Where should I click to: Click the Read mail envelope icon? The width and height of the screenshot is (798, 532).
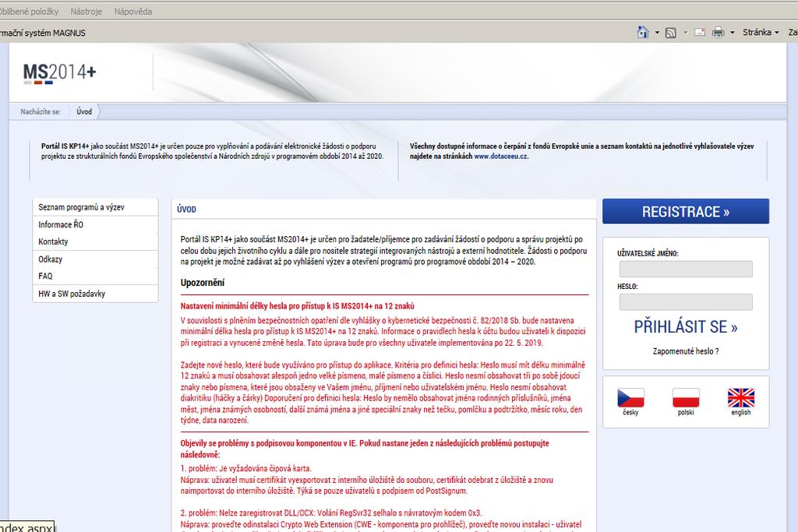click(x=700, y=32)
